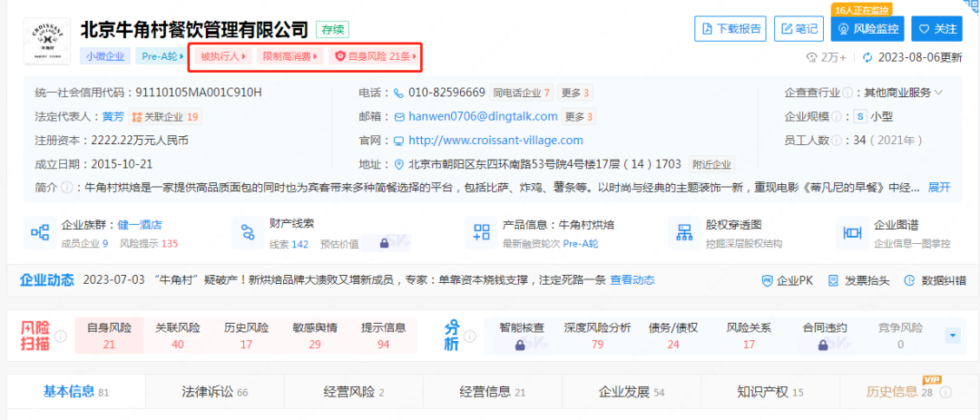Open the 自身风险 21条 red tag
The height and width of the screenshot is (420, 980).
[x=376, y=56]
